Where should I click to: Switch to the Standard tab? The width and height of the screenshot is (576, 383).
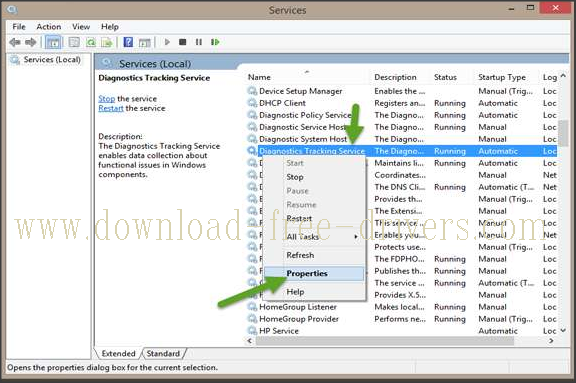pos(163,353)
